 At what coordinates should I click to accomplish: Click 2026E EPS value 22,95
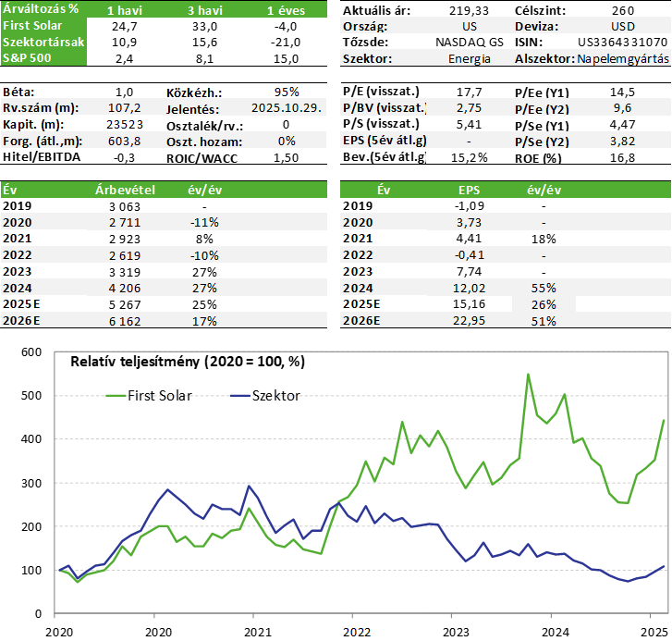coord(469,321)
